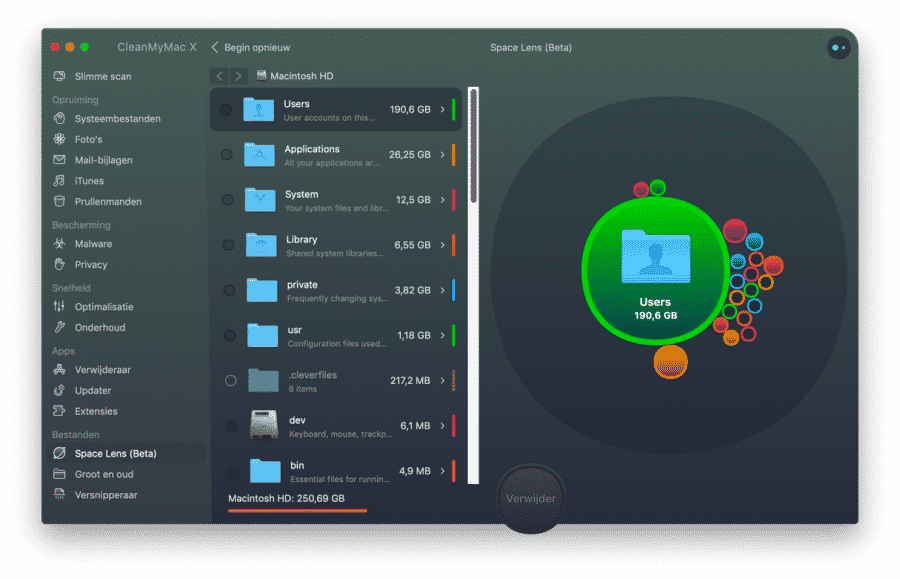The height and width of the screenshot is (579, 900).
Task: Click the Updater refresh icon
Action: (x=59, y=390)
